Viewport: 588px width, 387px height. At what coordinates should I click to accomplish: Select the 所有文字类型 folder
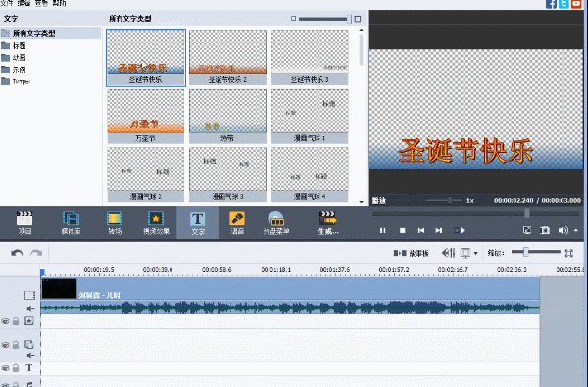50,33
